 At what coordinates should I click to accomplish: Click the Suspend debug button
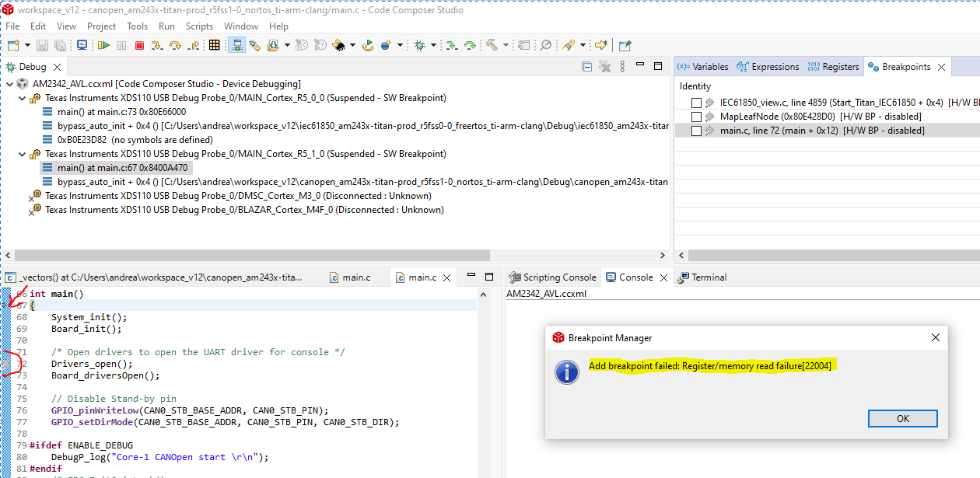(121, 45)
